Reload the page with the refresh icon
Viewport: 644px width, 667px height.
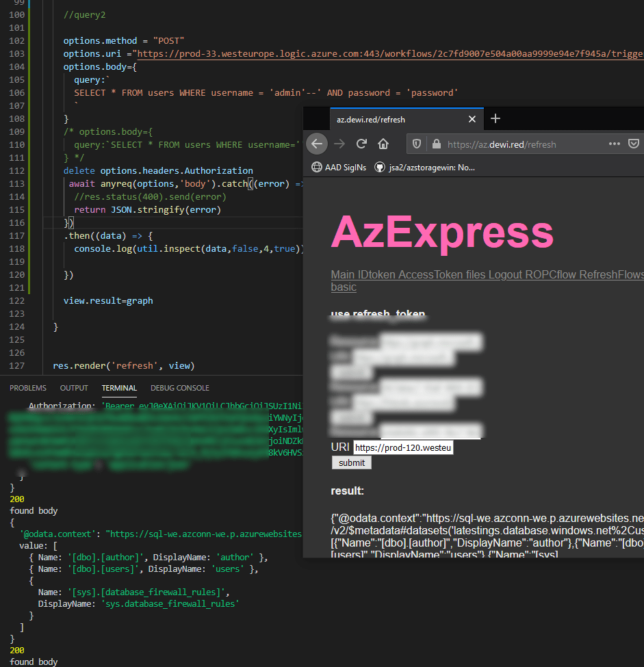point(361,144)
